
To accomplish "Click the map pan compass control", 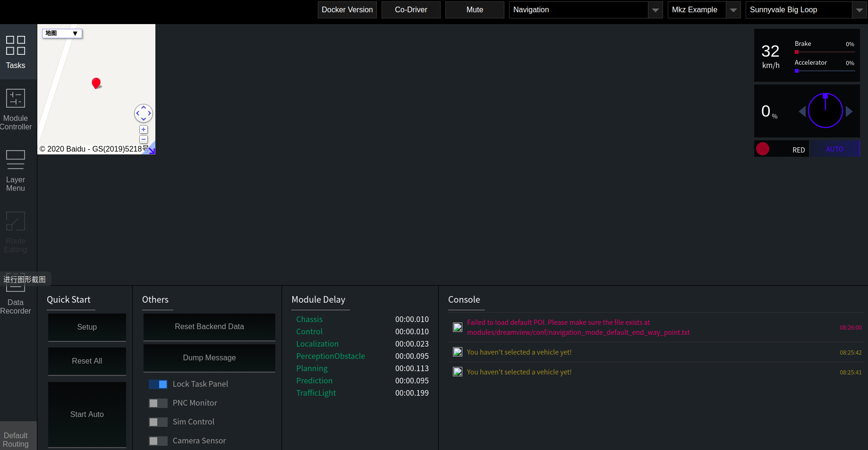I will coord(143,113).
